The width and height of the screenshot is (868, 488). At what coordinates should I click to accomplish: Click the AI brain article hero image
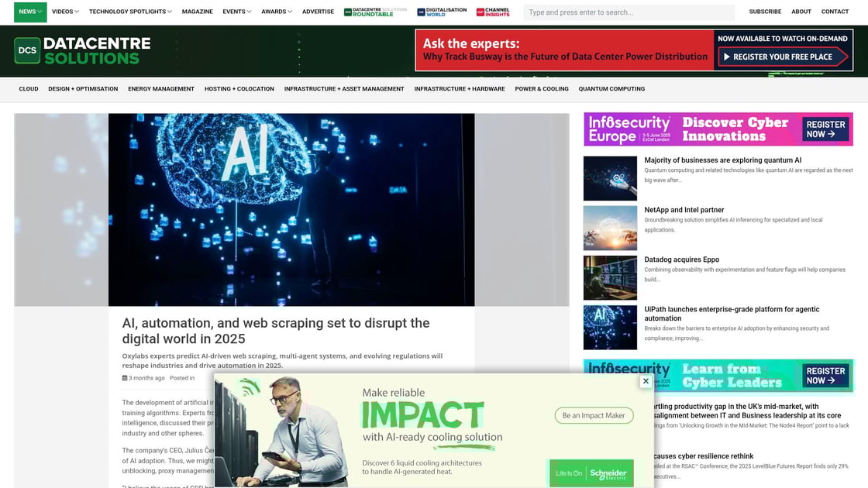[291, 210]
